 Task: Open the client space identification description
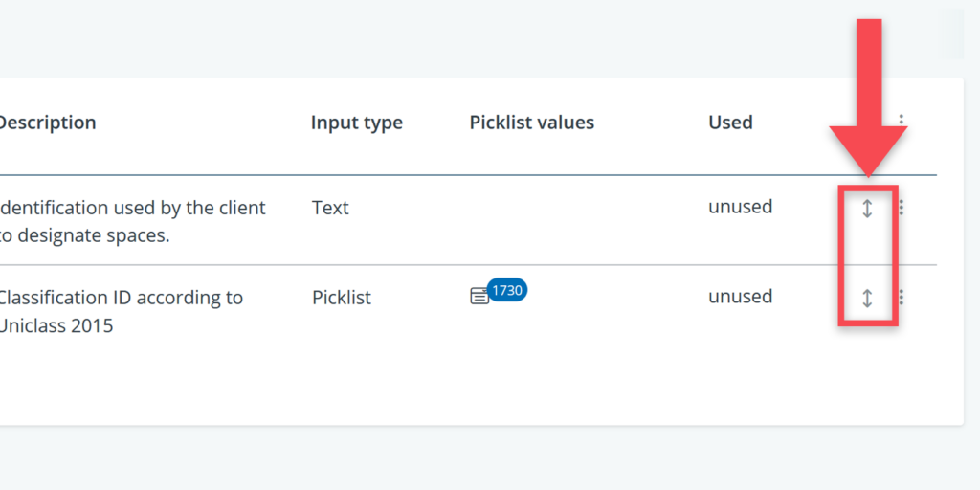[132, 221]
